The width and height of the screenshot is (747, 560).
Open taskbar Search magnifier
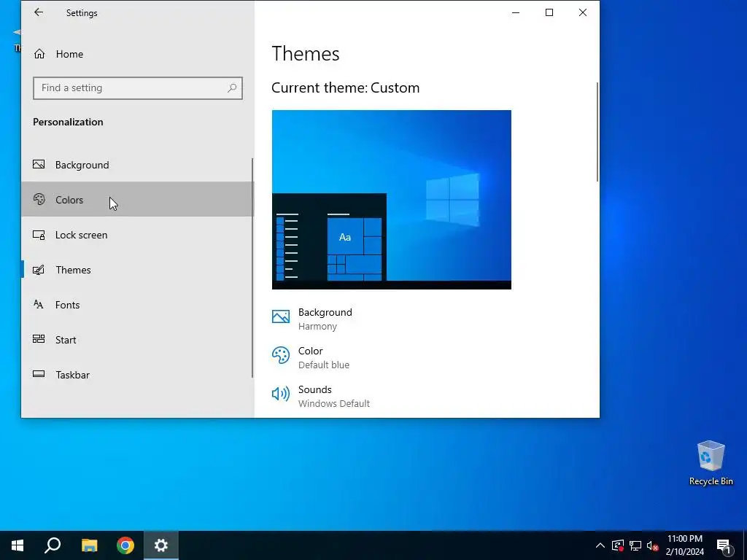click(53, 545)
